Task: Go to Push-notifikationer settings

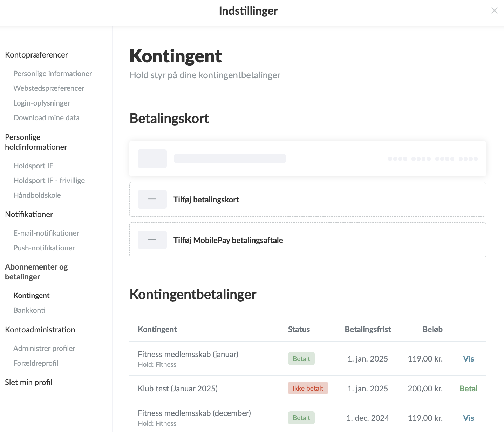Action: [x=44, y=248]
